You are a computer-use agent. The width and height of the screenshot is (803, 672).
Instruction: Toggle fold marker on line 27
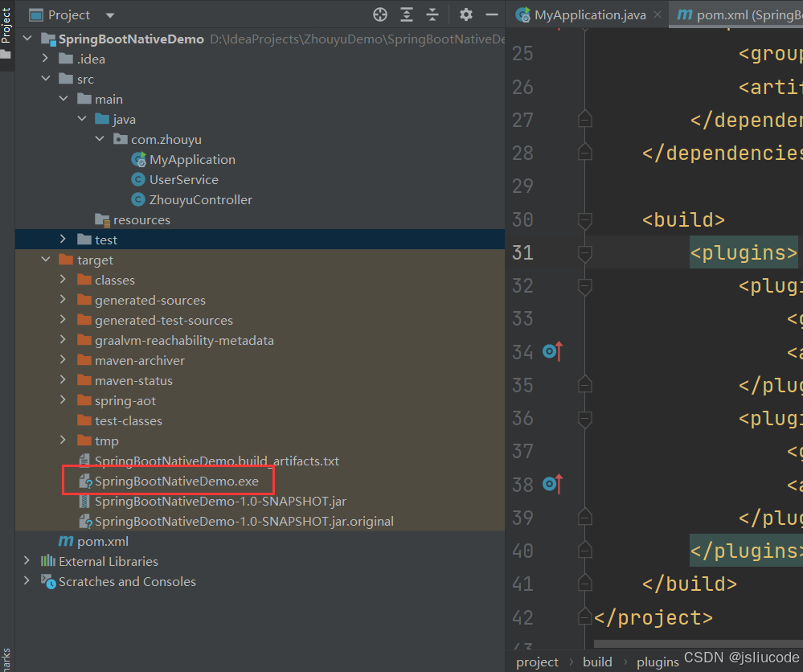click(x=585, y=120)
